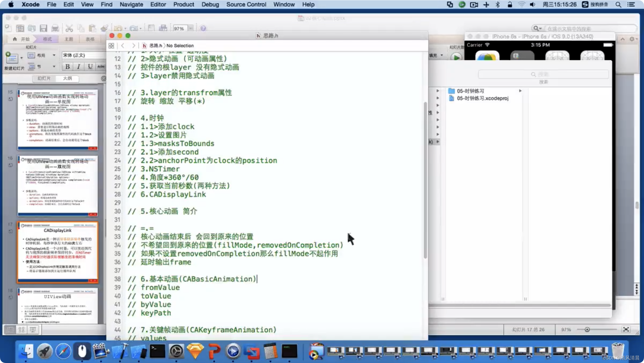The image size is (644, 363).
Task: Expand the 05-时钟练习 folder arrow
Action: [x=520, y=91]
